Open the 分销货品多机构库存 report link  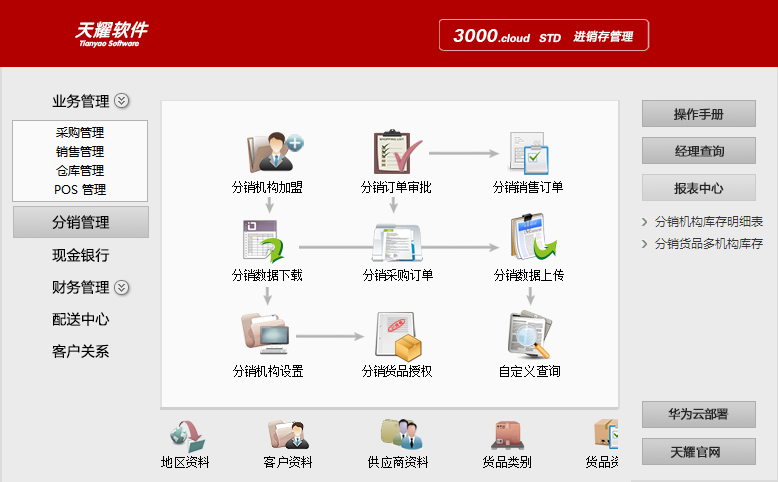pyautogui.click(x=708, y=243)
